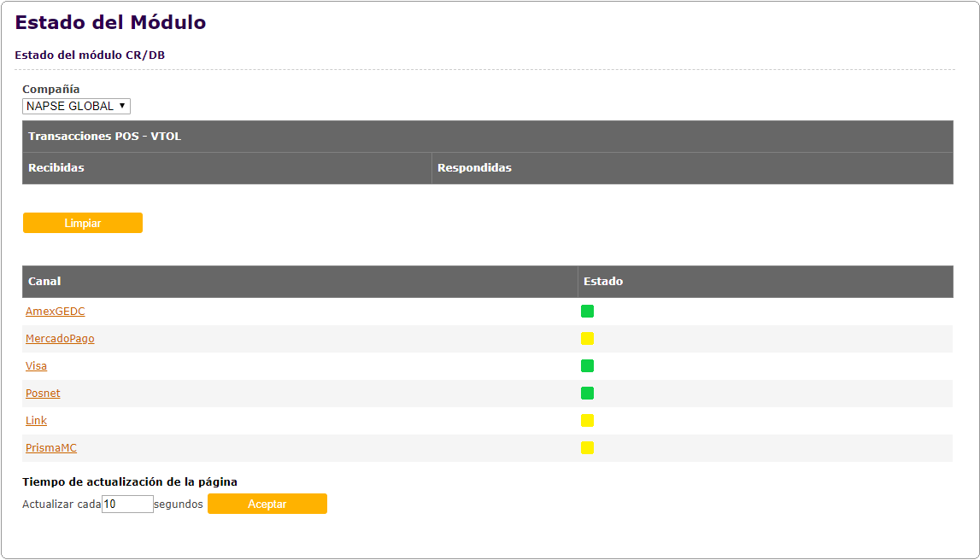
Task: Click the yellow status indicator for Link
Action: tap(588, 421)
